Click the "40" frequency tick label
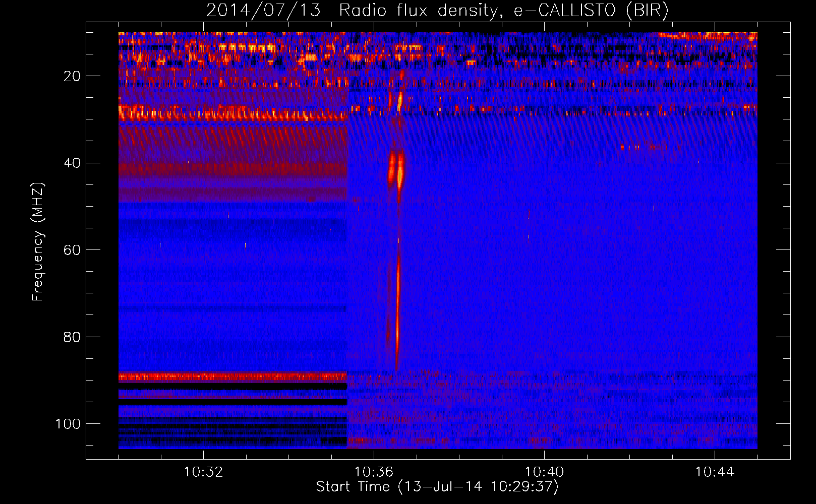 tap(72, 163)
